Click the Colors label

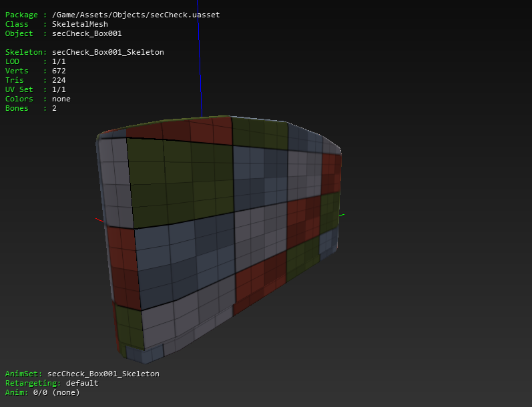19,99
